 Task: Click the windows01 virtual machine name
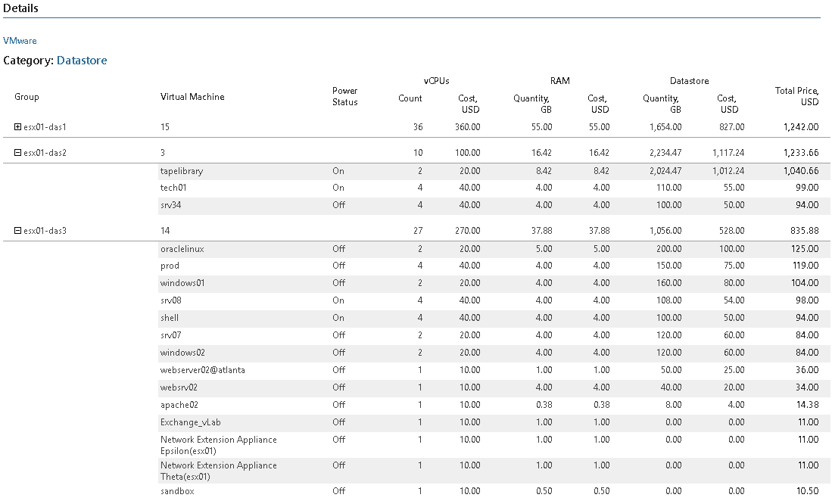tap(182, 283)
